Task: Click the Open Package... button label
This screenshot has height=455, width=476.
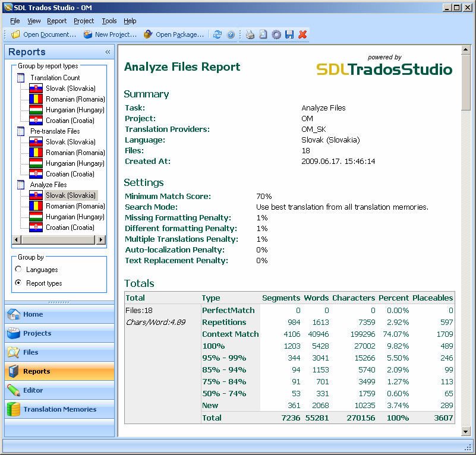Action: (180, 34)
